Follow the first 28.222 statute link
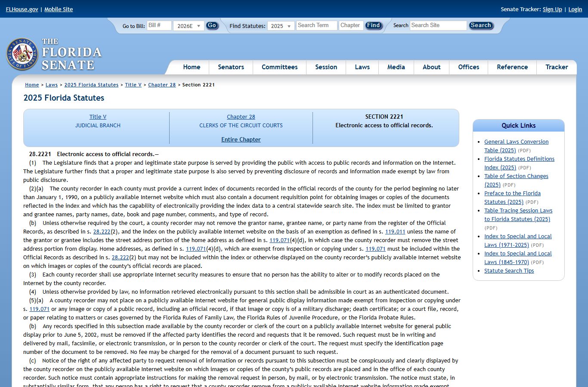 click(x=102, y=231)
